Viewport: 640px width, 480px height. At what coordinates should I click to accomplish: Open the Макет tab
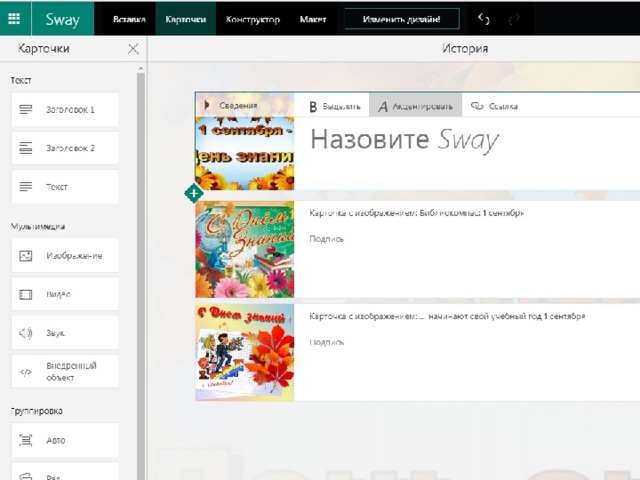click(x=313, y=19)
